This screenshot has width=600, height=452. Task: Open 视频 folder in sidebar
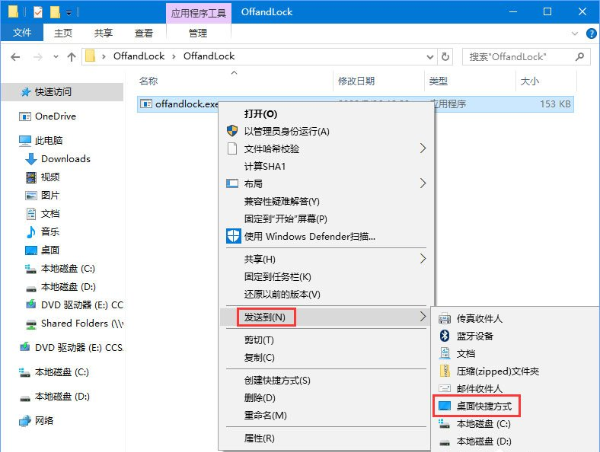pyautogui.click(x=50, y=177)
